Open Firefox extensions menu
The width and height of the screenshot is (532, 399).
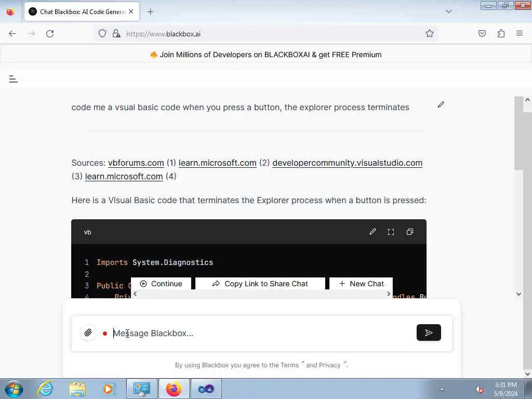click(501, 34)
